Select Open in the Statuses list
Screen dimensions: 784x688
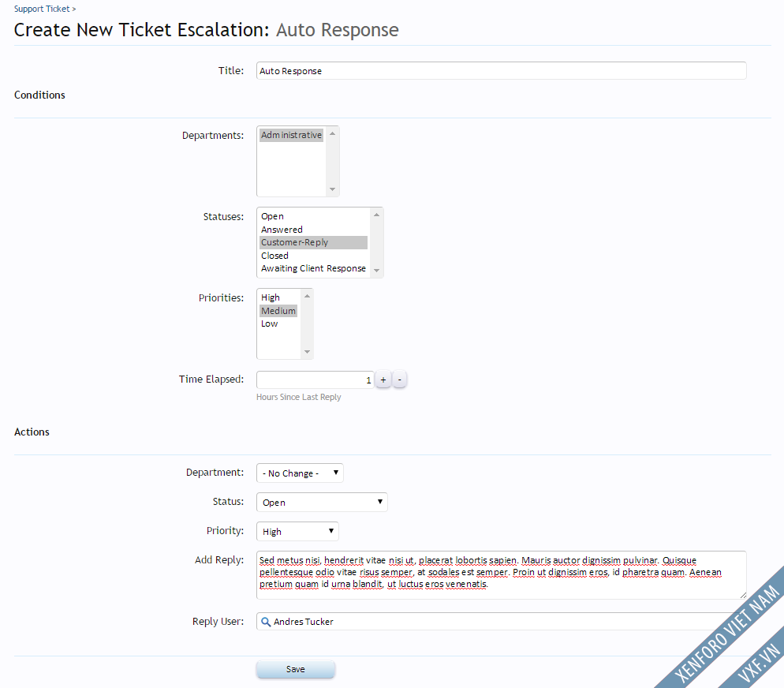click(273, 216)
